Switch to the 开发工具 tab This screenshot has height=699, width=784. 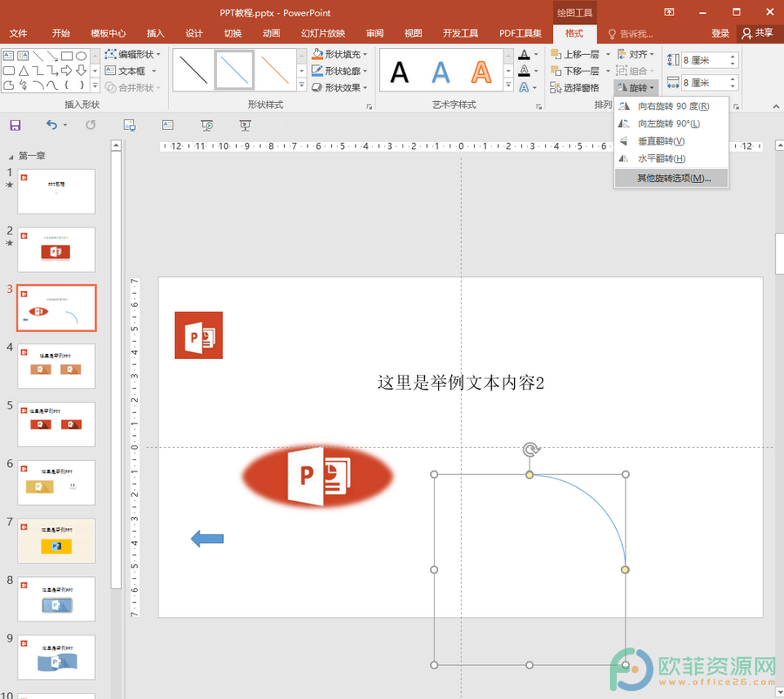461,33
